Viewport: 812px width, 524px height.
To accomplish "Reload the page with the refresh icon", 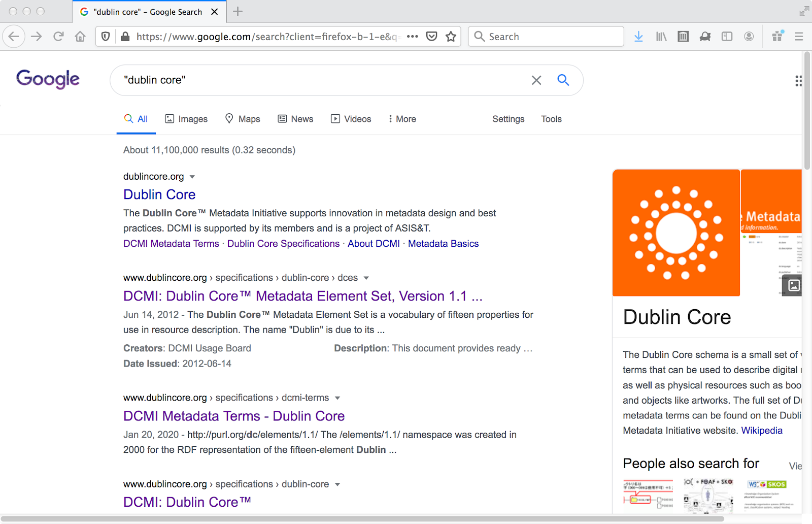I will (x=58, y=37).
